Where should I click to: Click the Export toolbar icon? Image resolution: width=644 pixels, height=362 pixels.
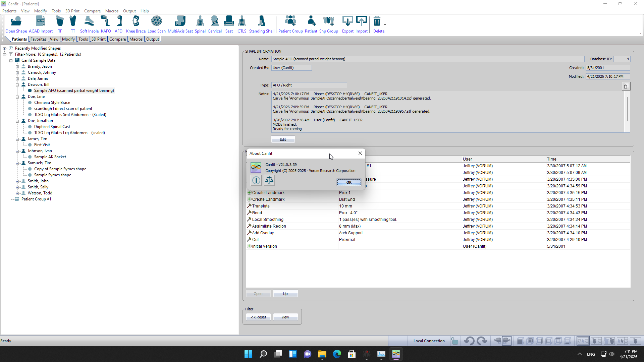coord(348,24)
